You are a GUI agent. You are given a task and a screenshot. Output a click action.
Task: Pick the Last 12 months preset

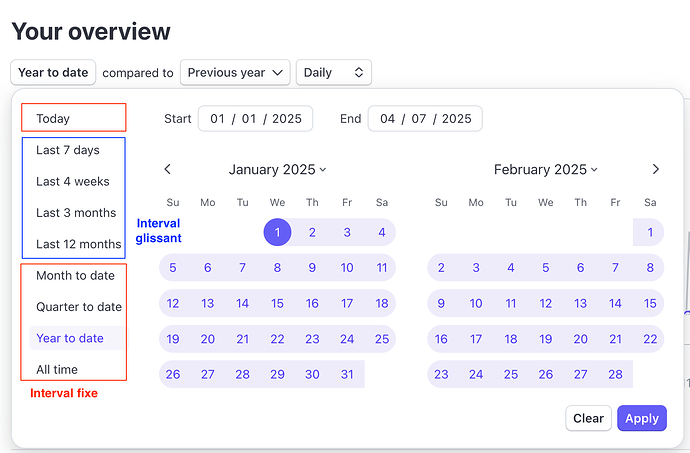(78, 244)
